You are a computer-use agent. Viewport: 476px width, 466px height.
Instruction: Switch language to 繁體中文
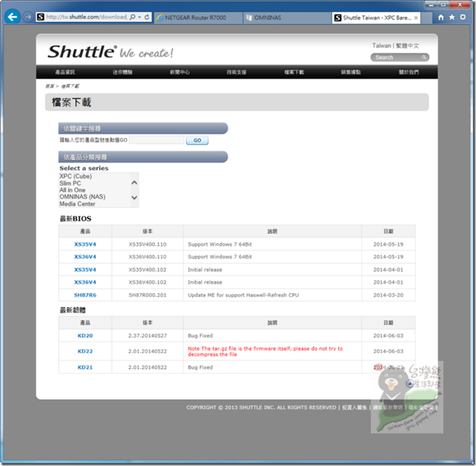(x=407, y=46)
